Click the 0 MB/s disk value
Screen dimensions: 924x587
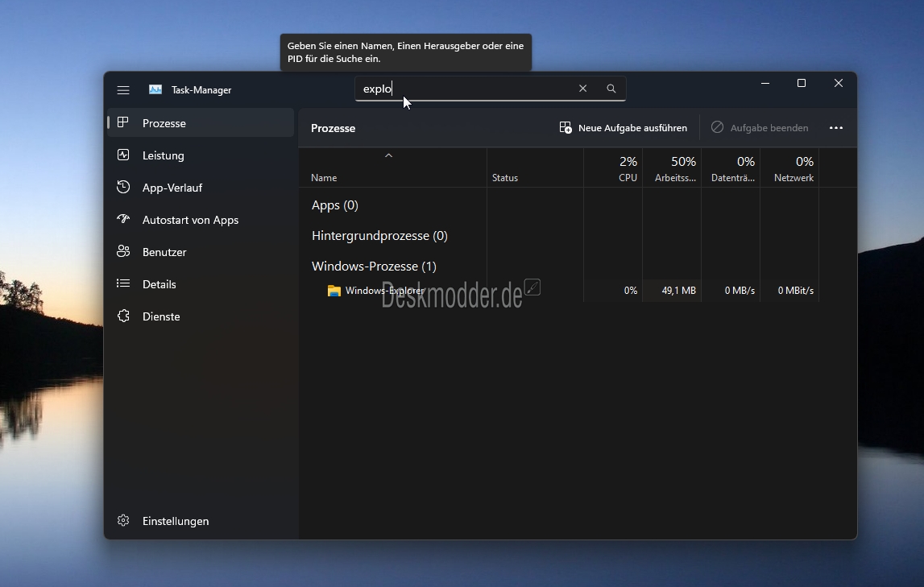[740, 290]
